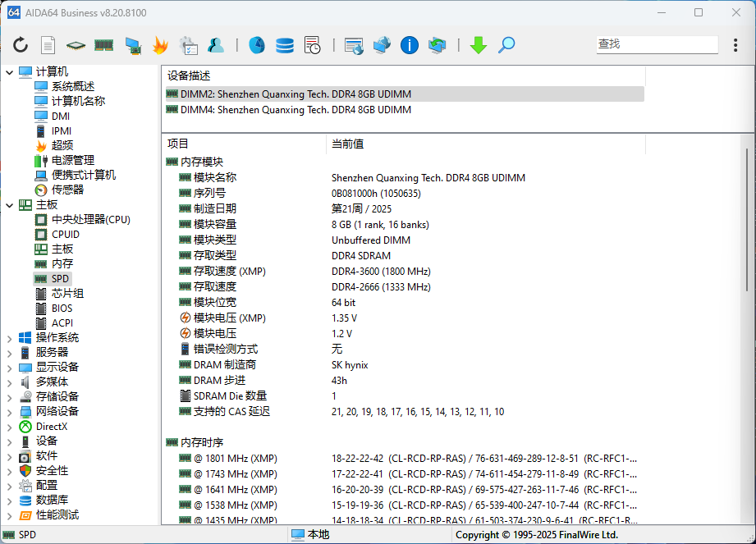This screenshot has width=756, height=544.
Task: Expand the 存储设备 node
Action: pos(10,397)
